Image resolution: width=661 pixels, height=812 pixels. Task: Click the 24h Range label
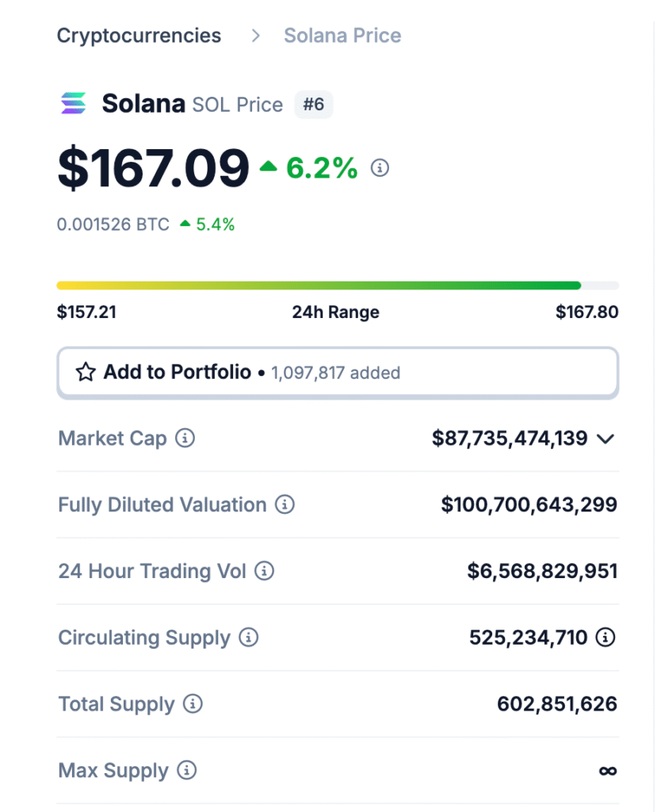coord(336,312)
